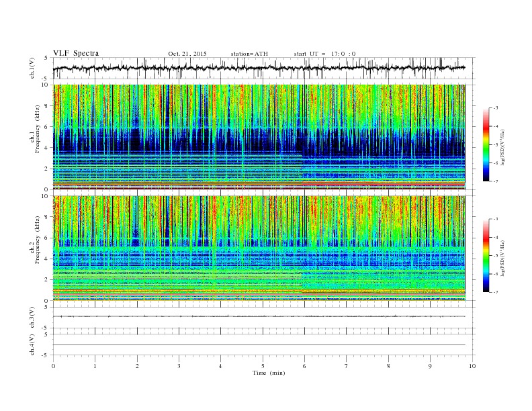Click the "Time (min)" axis label
The image size is (532, 411).
[269, 373]
